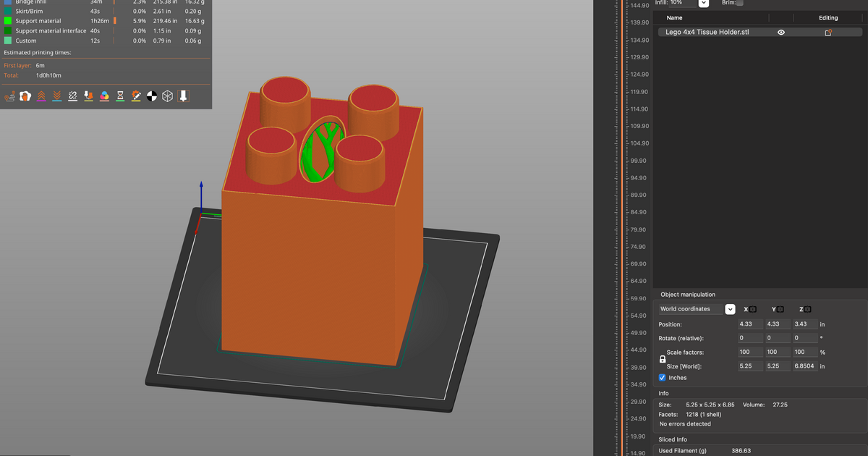Click the center of mass icon

tap(152, 96)
